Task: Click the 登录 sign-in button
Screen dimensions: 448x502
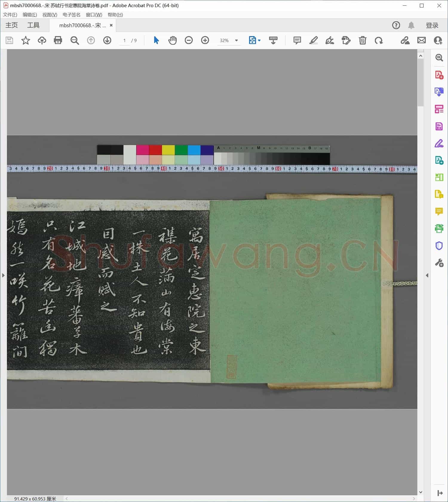Action: coord(432,25)
